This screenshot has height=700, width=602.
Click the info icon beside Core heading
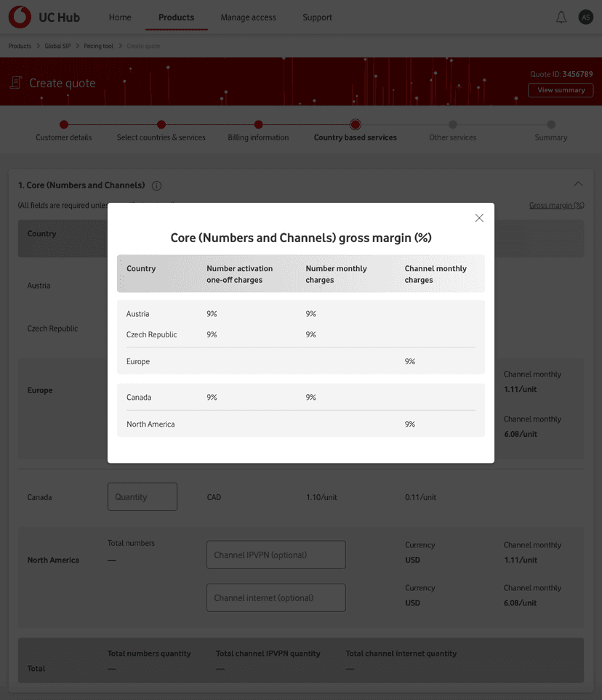[x=156, y=185]
